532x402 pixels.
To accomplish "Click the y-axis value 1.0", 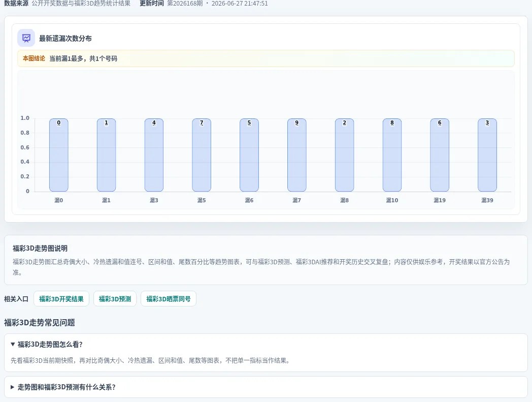I will click(25, 118).
